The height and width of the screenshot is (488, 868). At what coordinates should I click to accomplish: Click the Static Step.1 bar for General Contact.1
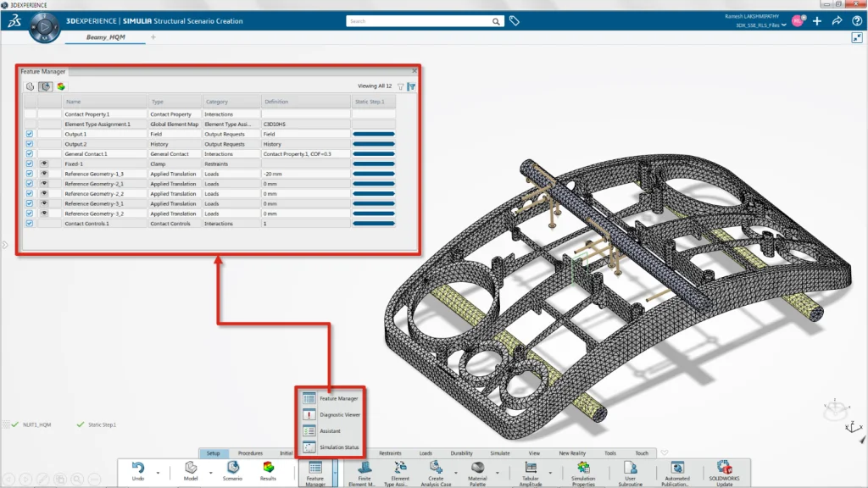[374, 154]
